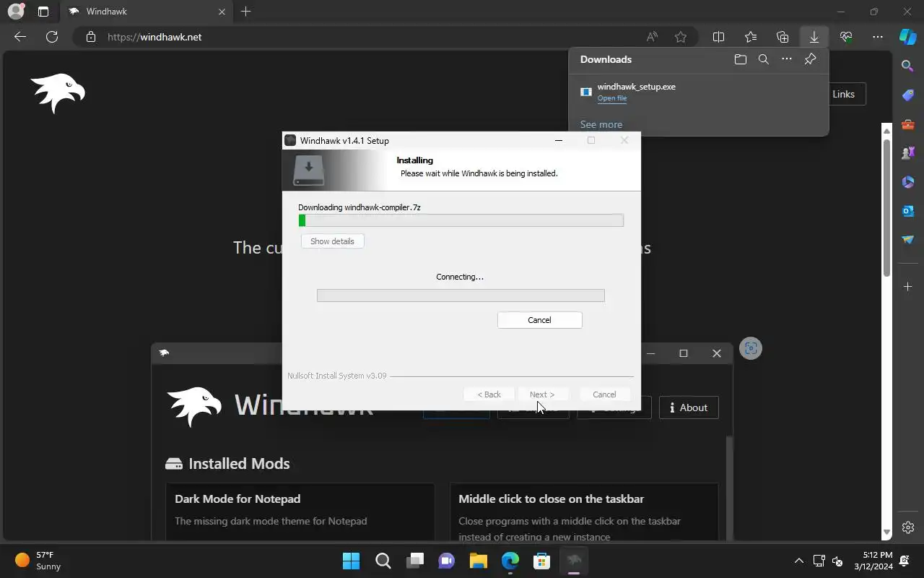Viewport: 924px width, 578px height.
Task: Click the About button in Windhawk preview
Action: click(x=689, y=407)
